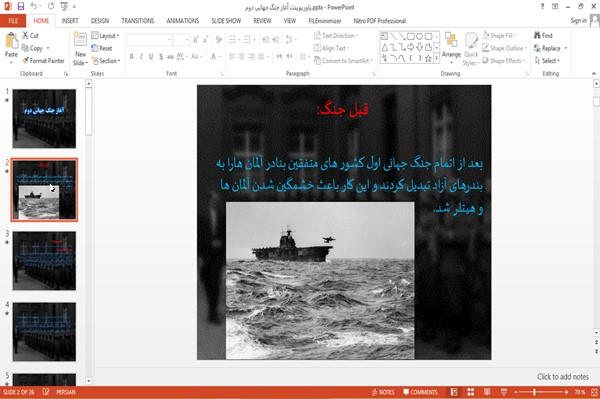Open the Section dropdown

tap(106, 60)
